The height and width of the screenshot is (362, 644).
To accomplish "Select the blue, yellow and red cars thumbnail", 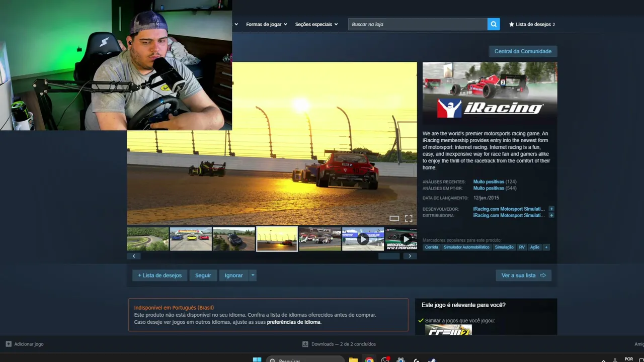I will click(191, 239).
